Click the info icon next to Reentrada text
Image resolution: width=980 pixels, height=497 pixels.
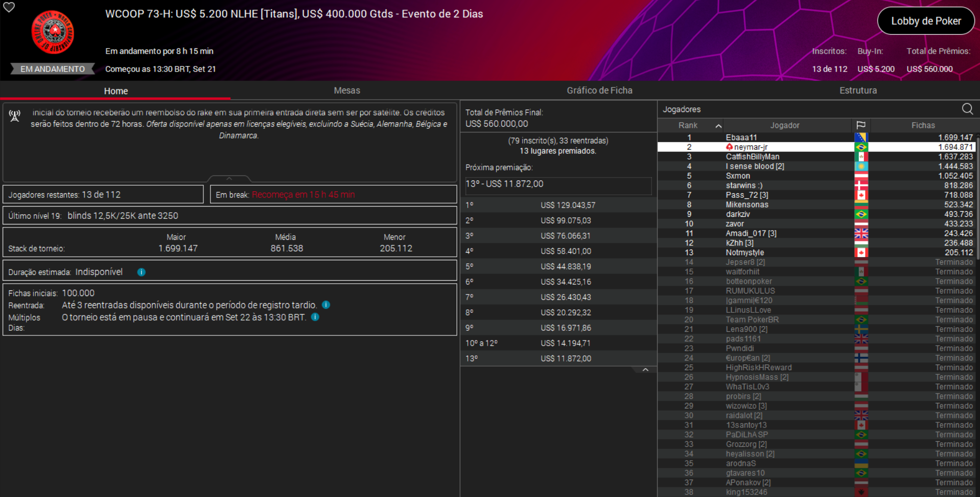(x=326, y=305)
